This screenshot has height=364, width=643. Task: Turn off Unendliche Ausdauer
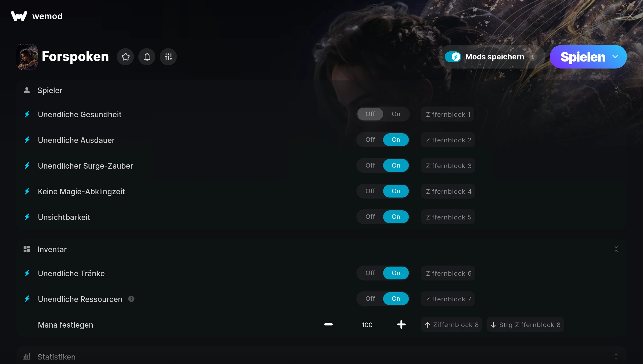pos(370,140)
